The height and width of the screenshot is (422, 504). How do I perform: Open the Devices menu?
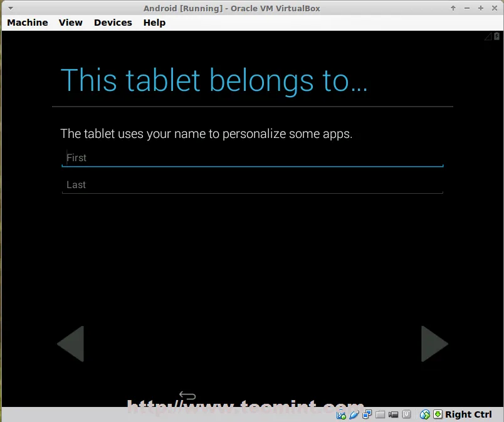[x=113, y=23]
